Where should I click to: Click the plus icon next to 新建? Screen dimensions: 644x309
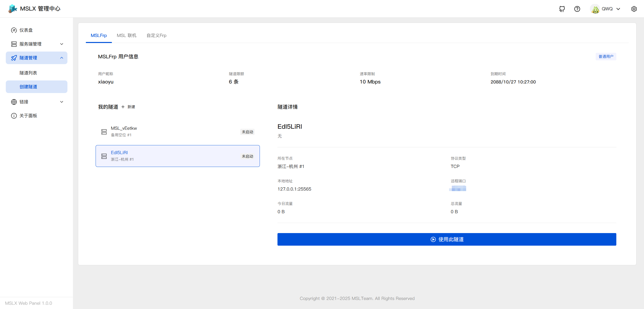(x=123, y=107)
